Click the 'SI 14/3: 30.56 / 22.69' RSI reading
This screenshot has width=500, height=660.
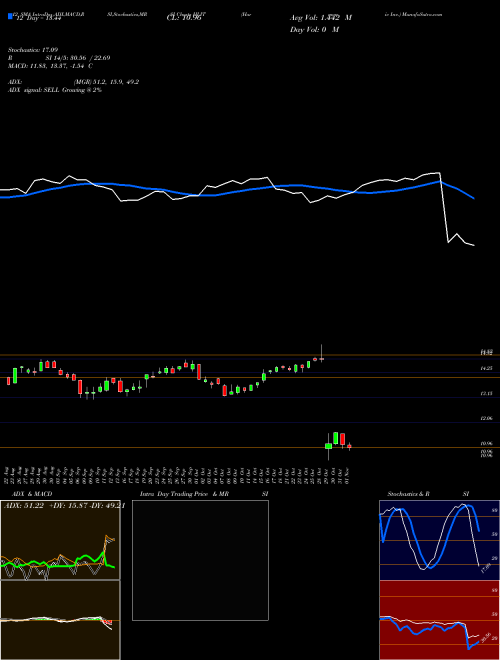(78, 58)
